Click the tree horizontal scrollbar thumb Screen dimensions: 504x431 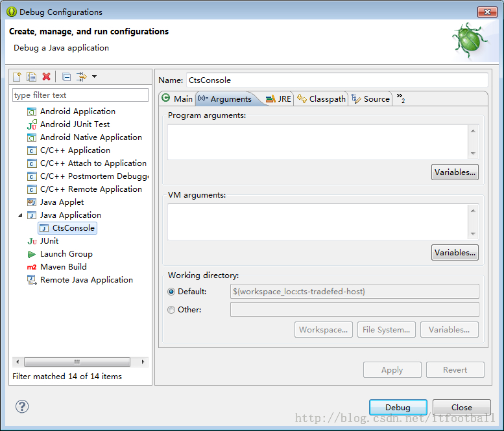coord(77,362)
